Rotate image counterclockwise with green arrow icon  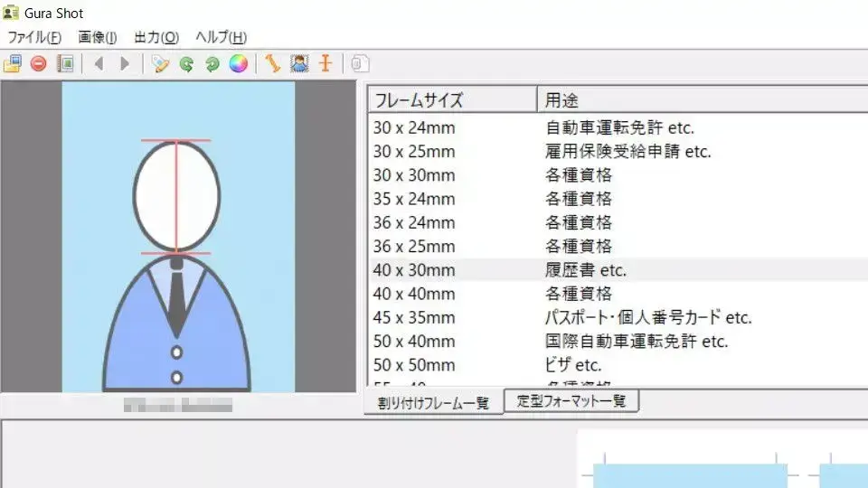[x=186, y=64]
